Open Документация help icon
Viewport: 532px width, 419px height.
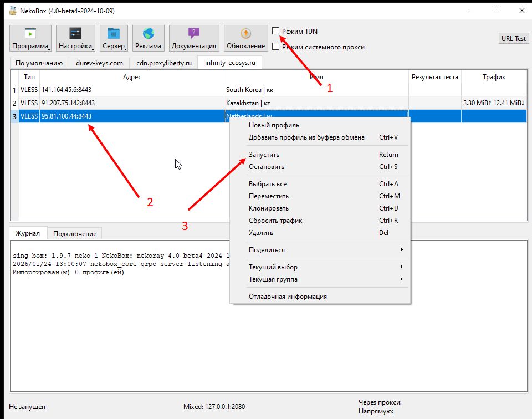point(193,34)
